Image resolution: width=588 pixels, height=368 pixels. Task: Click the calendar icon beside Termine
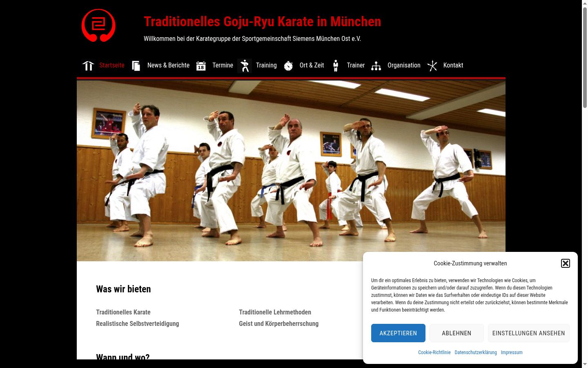[x=201, y=65]
